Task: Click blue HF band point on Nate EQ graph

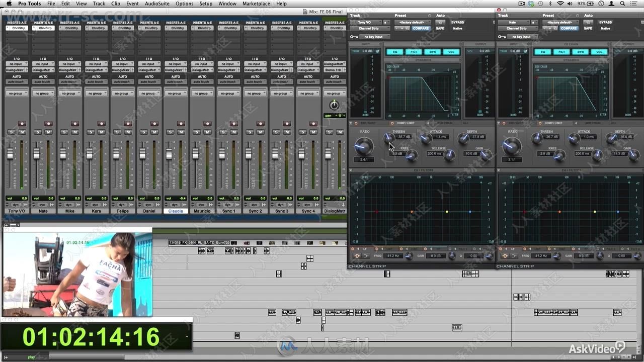Action: (x=618, y=212)
